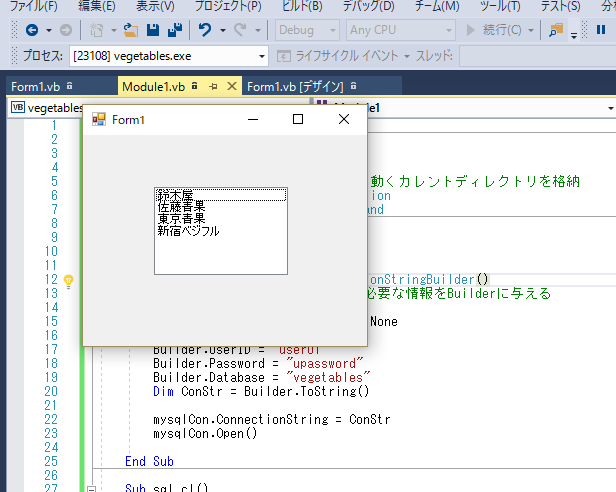Viewport: 616px width, 492px height.
Task: Close the Module1.vb tab
Action: [x=232, y=87]
